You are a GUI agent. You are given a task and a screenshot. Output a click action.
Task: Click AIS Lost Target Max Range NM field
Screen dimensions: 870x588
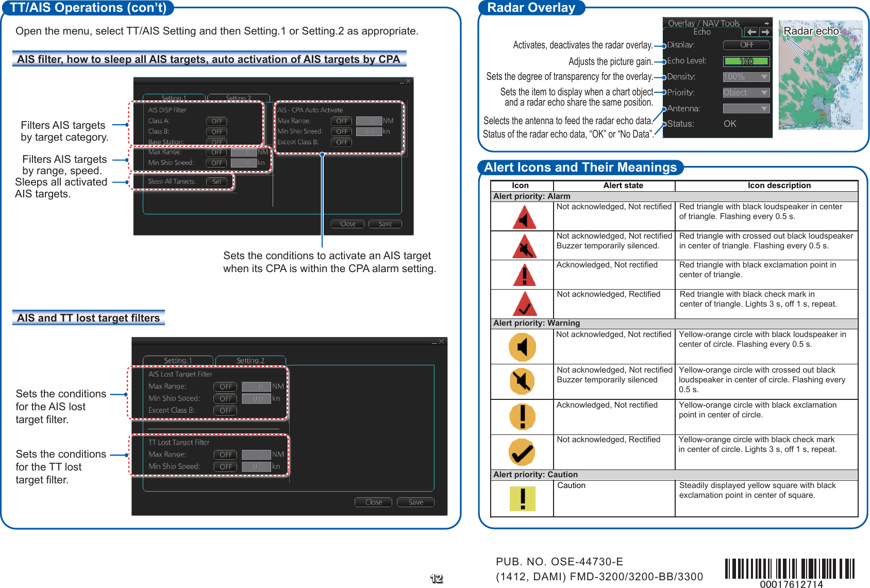[256, 387]
